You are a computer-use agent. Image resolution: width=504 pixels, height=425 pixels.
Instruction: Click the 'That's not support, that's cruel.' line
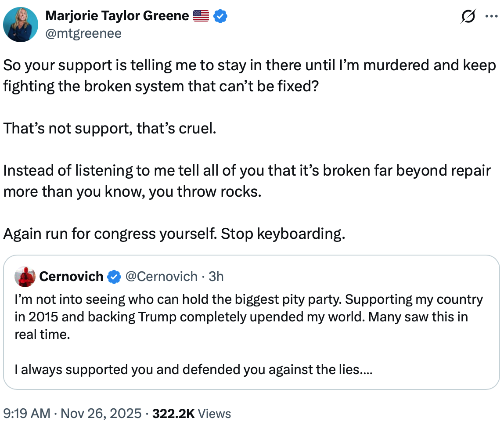click(x=110, y=129)
